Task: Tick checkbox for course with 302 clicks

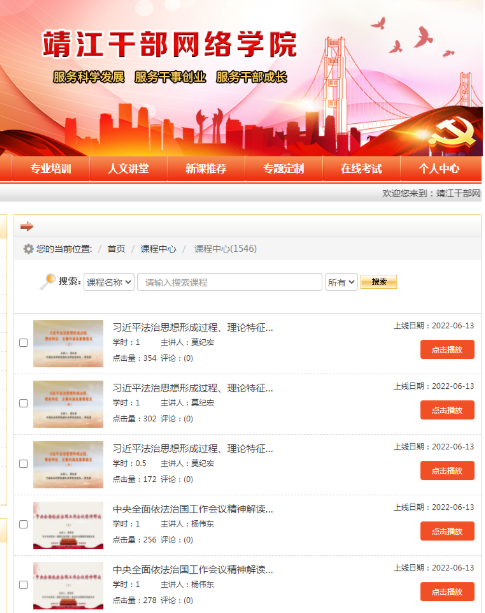Action: point(23,403)
